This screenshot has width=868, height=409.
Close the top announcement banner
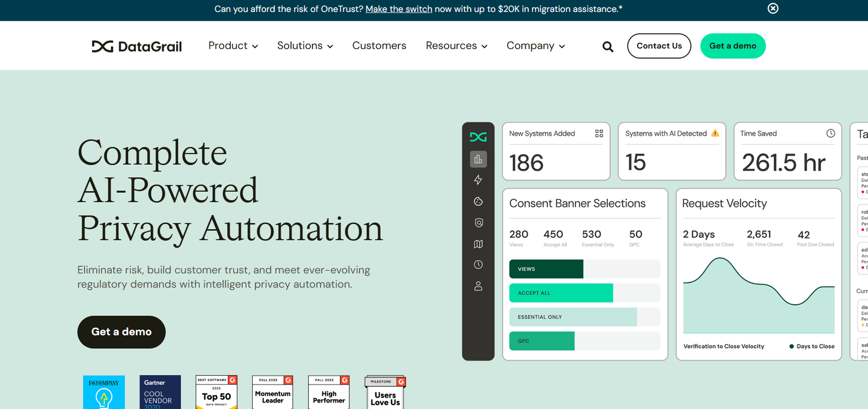[773, 8]
